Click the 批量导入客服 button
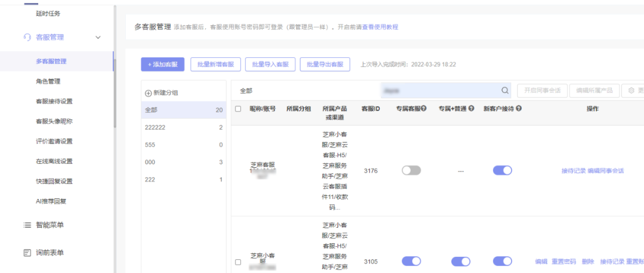This screenshot has width=644, height=273. pos(270,65)
